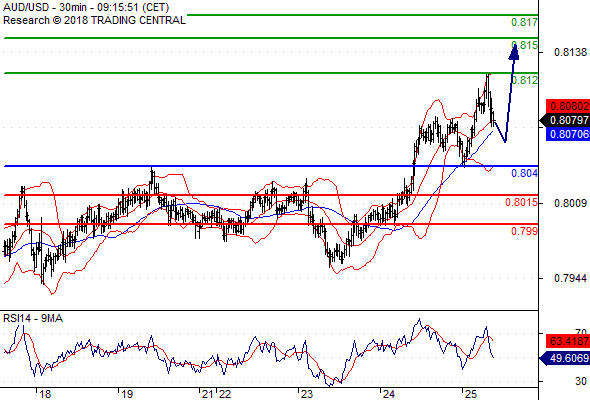The height and width of the screenshot is (400, 590).
Task: Click the blue 49.6069 RSI value tag
Action: pyautogui.click(x=565, y=358)
